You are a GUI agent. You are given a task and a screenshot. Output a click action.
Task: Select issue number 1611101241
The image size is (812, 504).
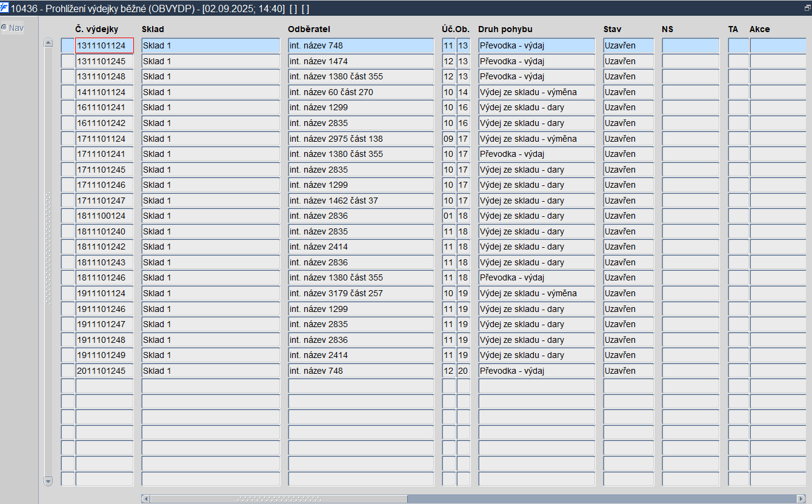[x=104, y=107]
